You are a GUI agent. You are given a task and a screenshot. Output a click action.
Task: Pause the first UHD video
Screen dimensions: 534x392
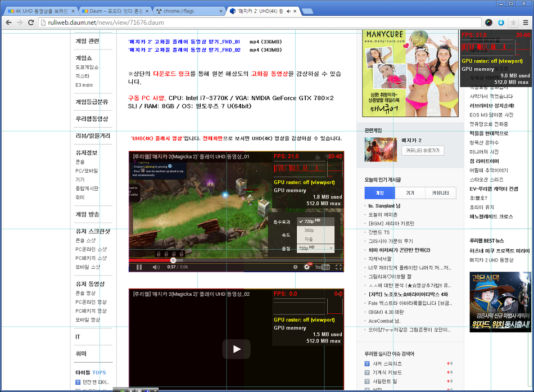(x=139, y=267)
